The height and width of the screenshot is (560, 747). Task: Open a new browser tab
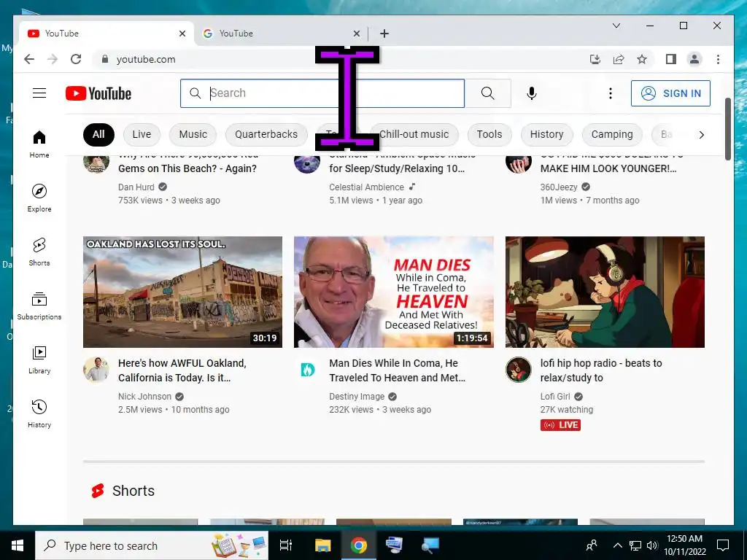[x=384, y=34]
